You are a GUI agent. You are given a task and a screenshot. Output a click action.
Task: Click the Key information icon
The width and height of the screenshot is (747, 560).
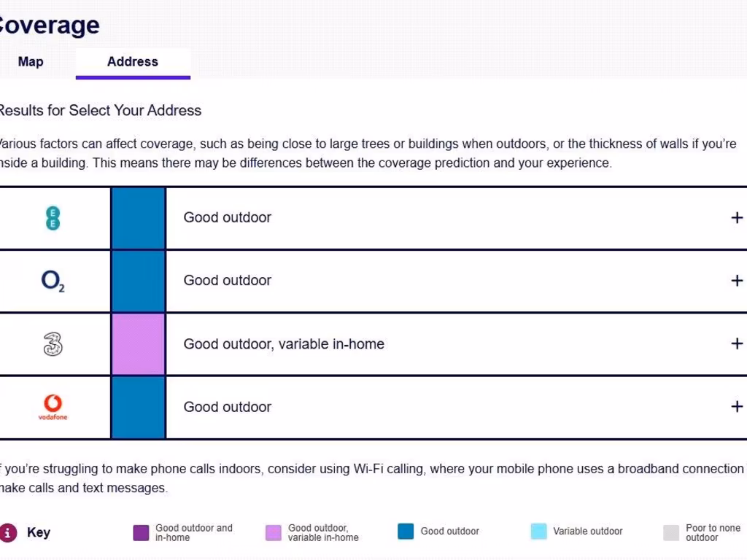(8, 532)
